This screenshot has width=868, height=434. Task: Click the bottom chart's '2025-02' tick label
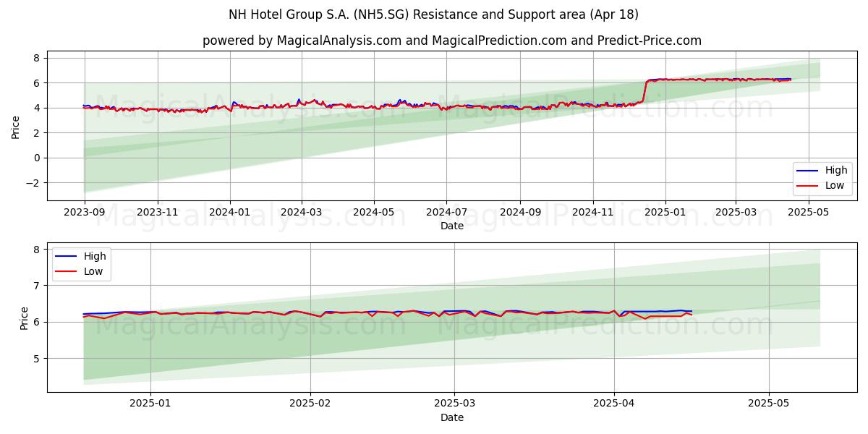(310, 404)
